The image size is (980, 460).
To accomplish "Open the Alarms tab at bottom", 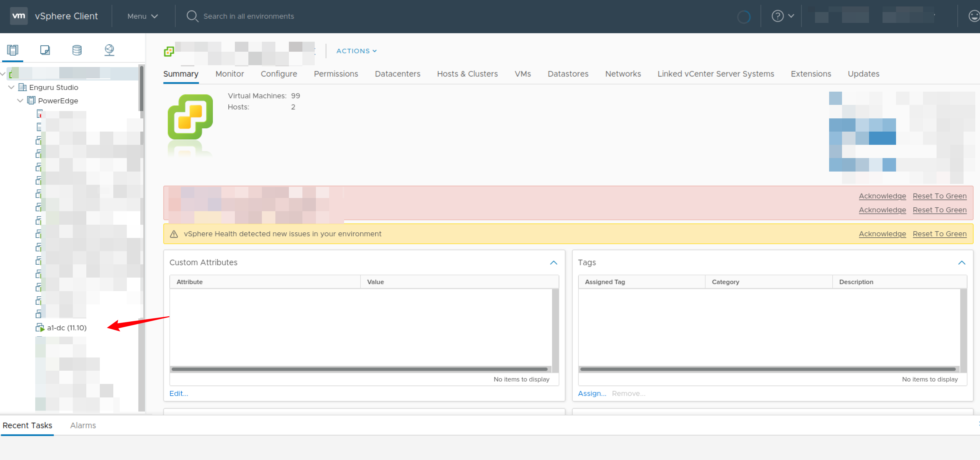I will [83, 425].
